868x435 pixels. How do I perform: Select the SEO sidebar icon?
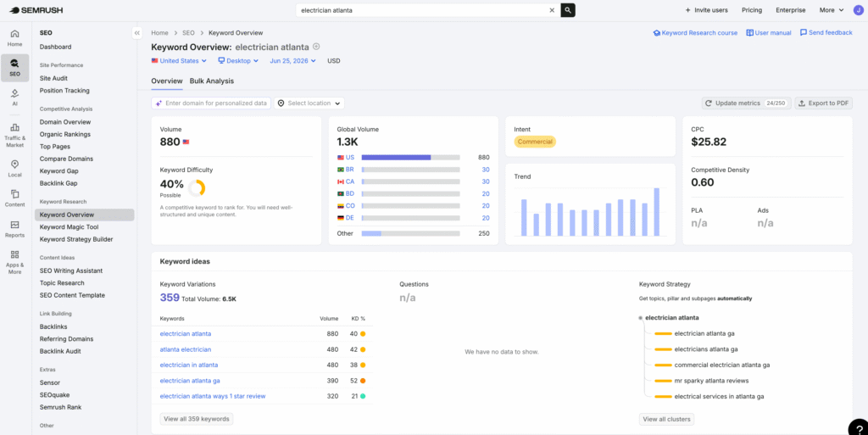pyautogui.click(x=15, y=68)
